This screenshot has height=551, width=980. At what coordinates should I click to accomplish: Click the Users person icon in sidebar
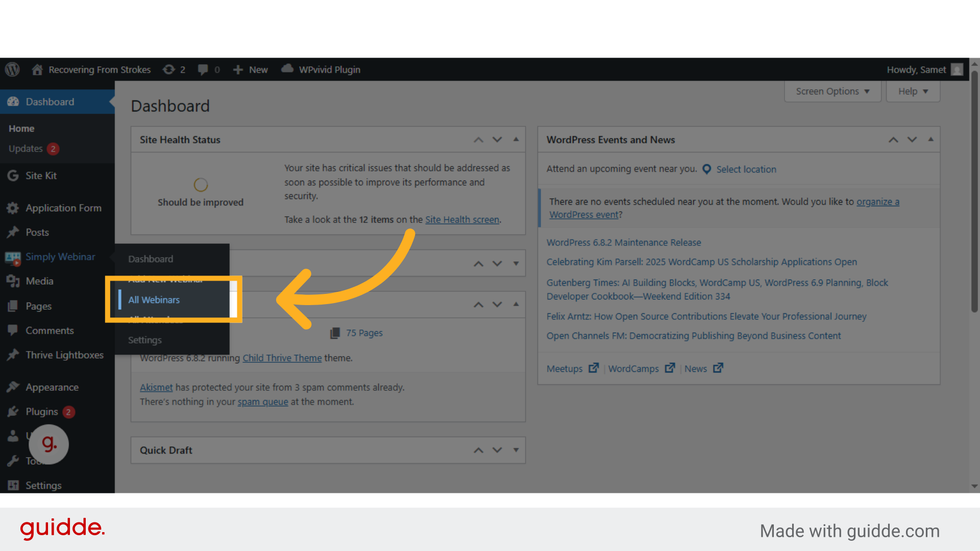click(x=13, y=436)
